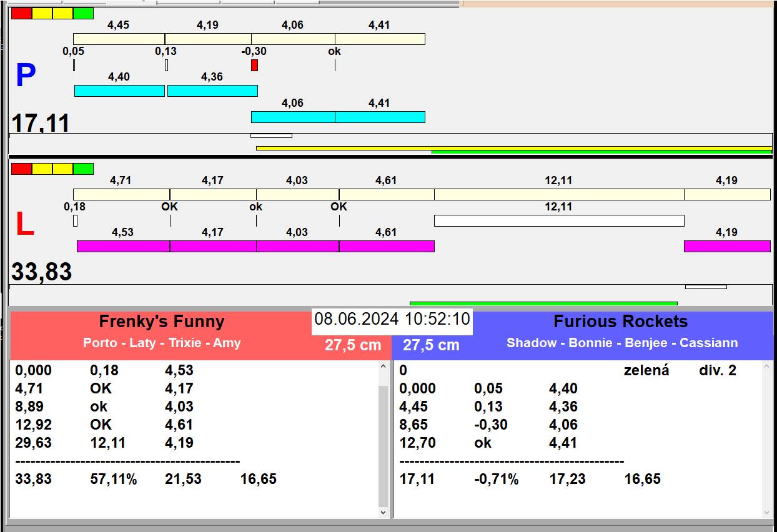Viewport: 777px width, 532px height.
Task: Click the red light in lane P
Action: pyautogui.click(x=21, y=13)
